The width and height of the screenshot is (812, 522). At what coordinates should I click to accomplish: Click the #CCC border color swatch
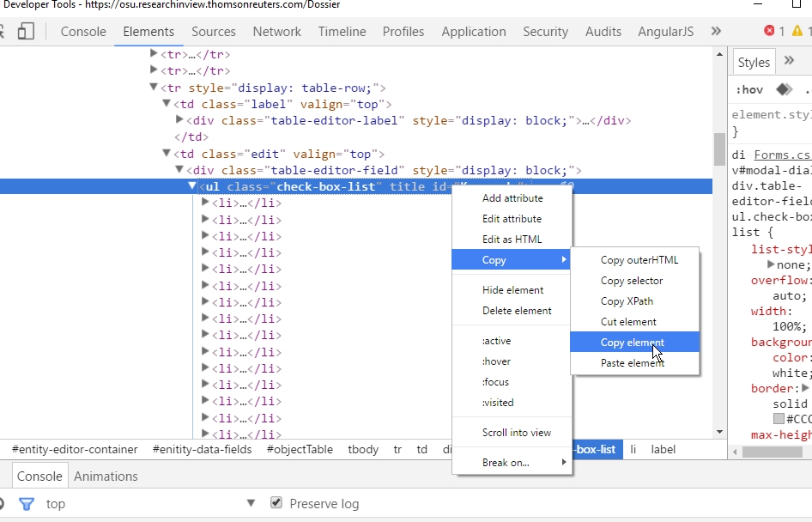[779, 418]
